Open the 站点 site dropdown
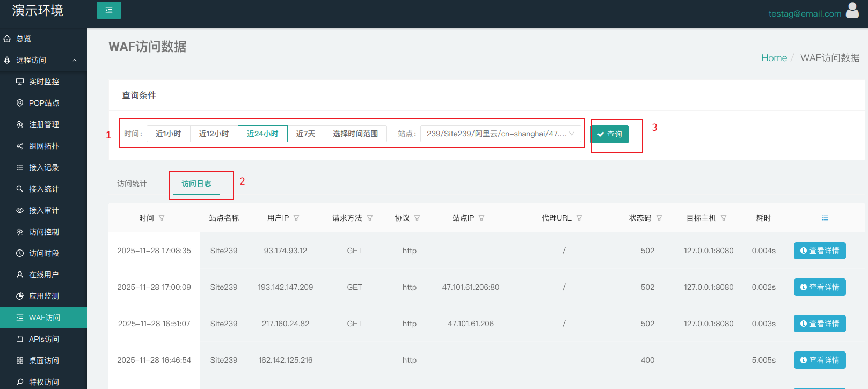 coord(500,134)
